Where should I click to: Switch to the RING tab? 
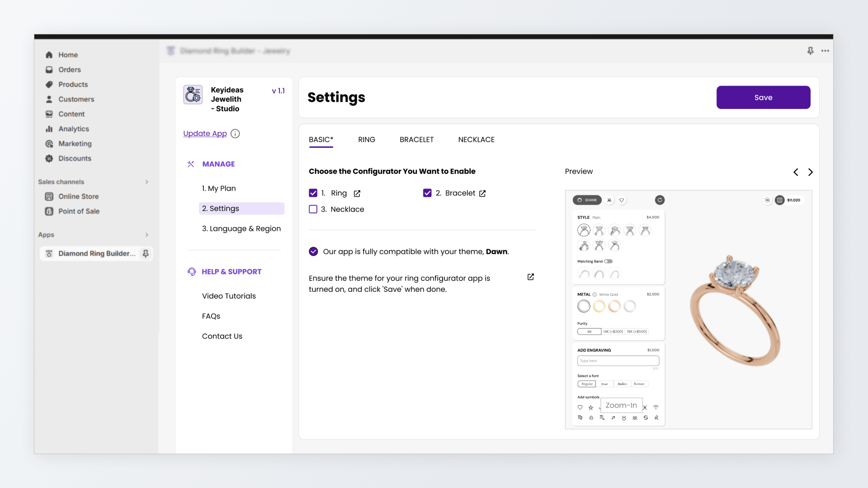(x=366, y=140)
